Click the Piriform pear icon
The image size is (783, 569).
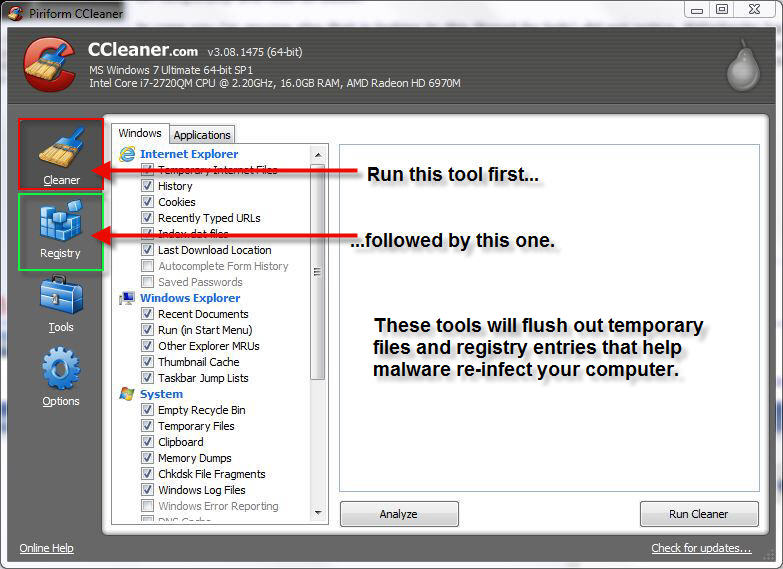[x=744, y=65]
